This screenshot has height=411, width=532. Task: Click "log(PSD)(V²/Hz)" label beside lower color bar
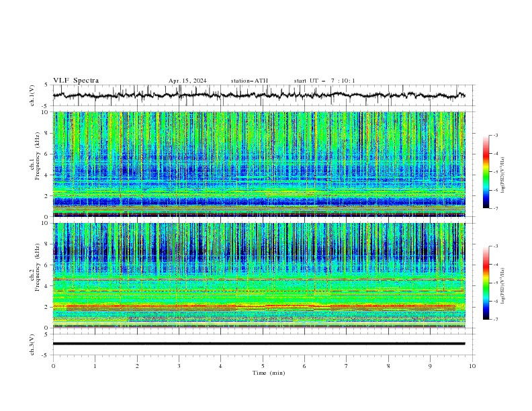click(x=503, y=285)
